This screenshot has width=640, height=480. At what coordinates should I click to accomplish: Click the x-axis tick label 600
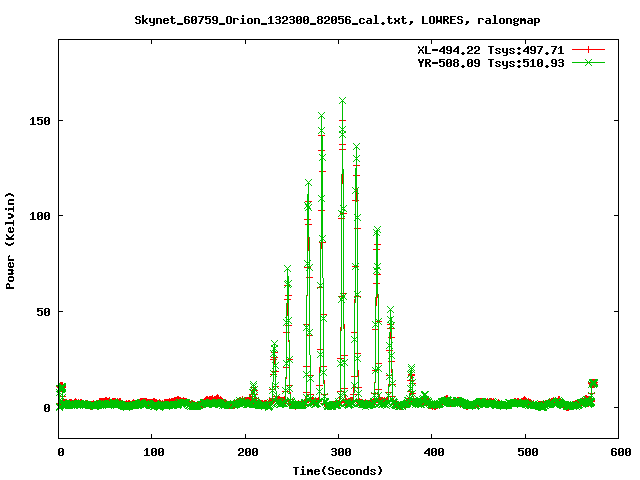click(621, 452)
